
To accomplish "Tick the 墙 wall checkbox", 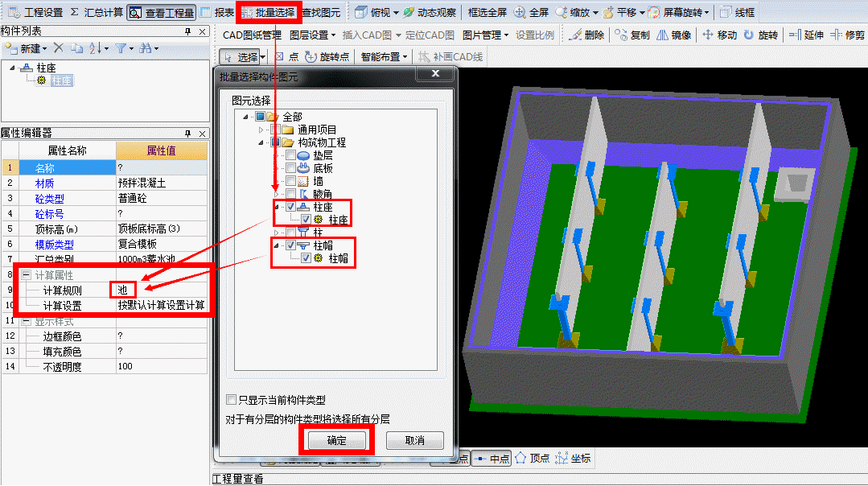I will pos(290,182).
